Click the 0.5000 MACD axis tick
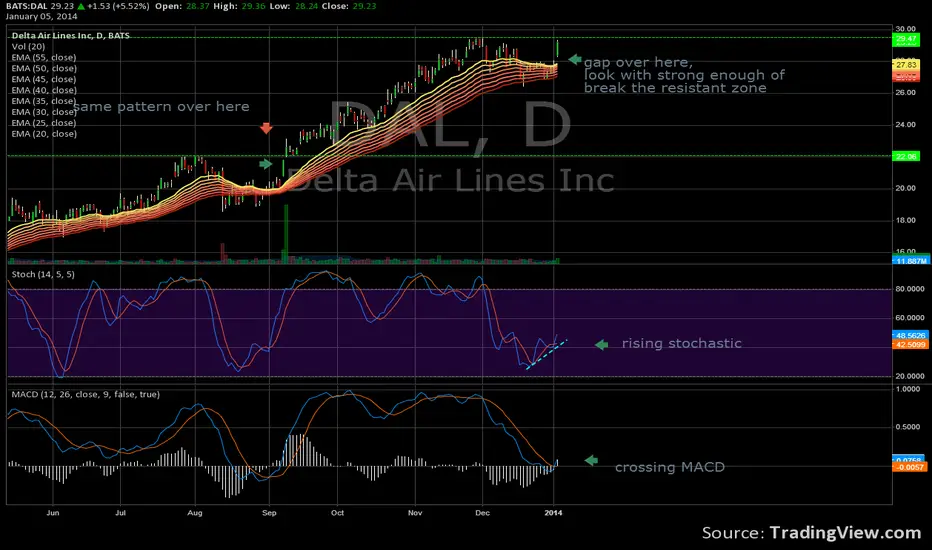 (908, 427)
